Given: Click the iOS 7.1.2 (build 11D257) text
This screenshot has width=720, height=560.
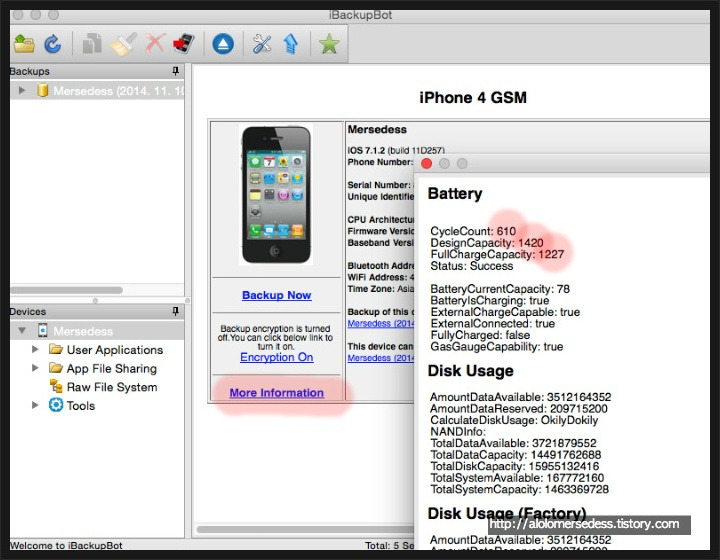Looking at the screenshot, I should pyautogui.click(x=396, y=150).
